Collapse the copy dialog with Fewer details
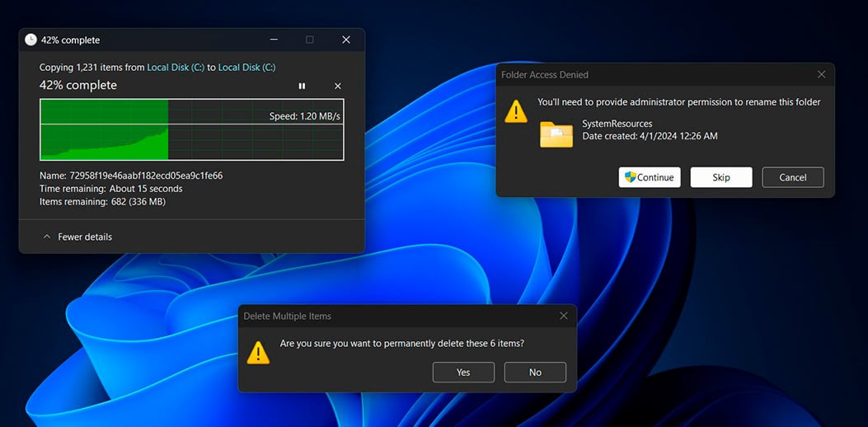The image size is (868, 427). point(77,237)
